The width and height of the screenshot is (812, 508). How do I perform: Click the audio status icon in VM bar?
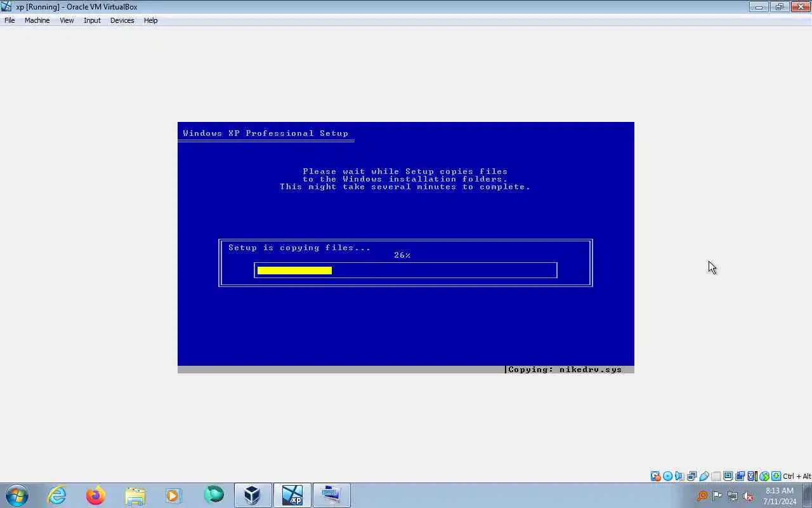pos(679,476)
